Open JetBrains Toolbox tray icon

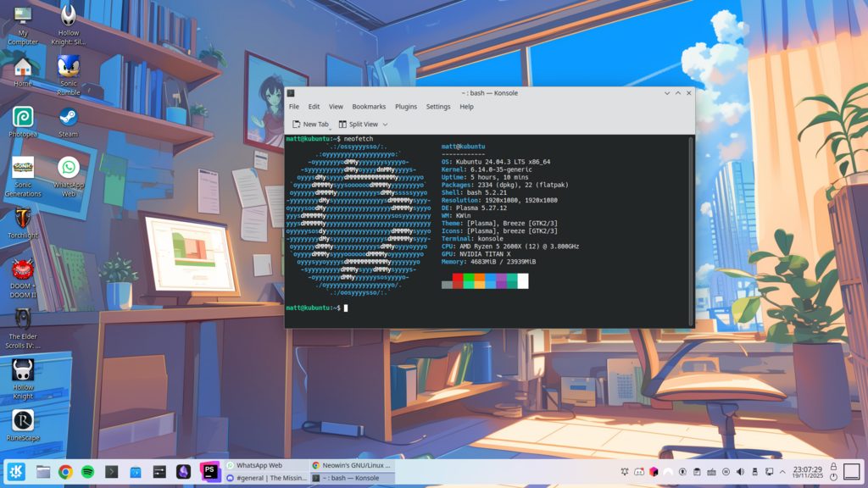(654, 472)
